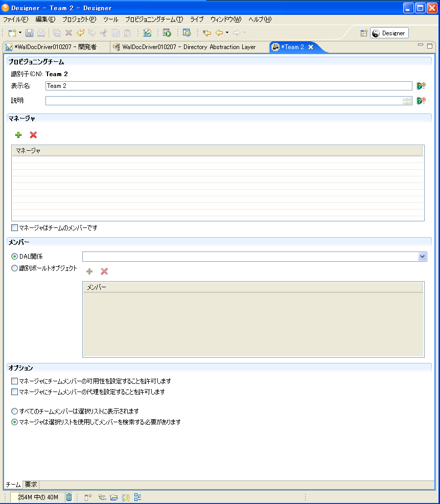Open the ウィンドウ(W) menu

[226, 19]
